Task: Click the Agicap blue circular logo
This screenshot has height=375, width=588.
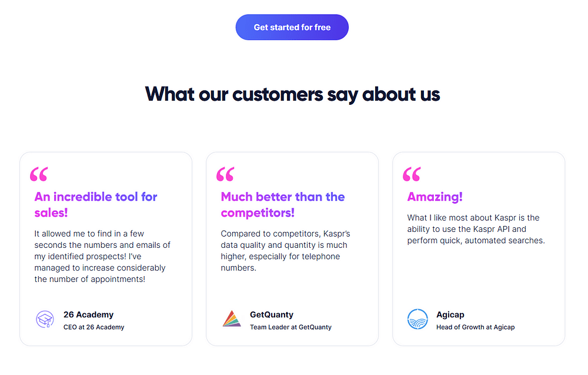Action: click(417, 319)
